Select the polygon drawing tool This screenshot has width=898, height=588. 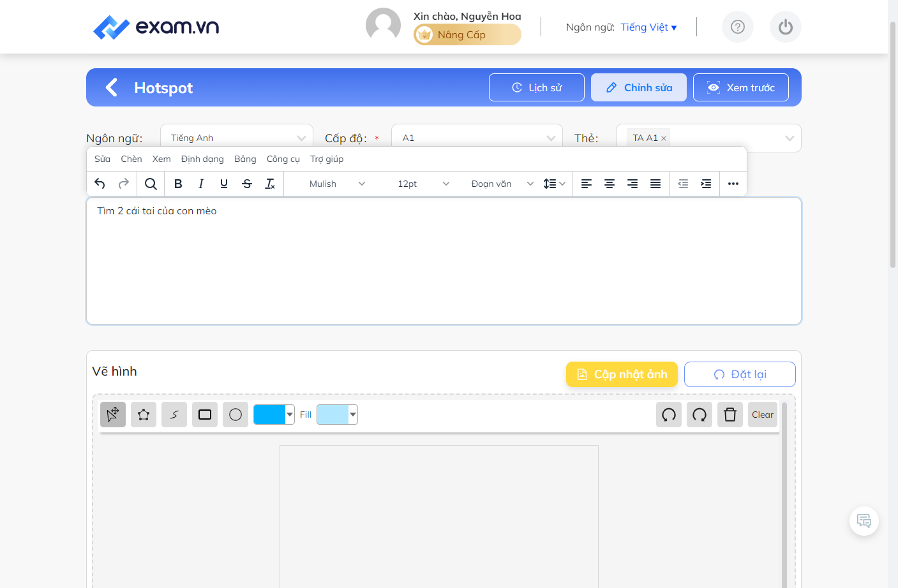pyautogui.click(x=144, y=415)
